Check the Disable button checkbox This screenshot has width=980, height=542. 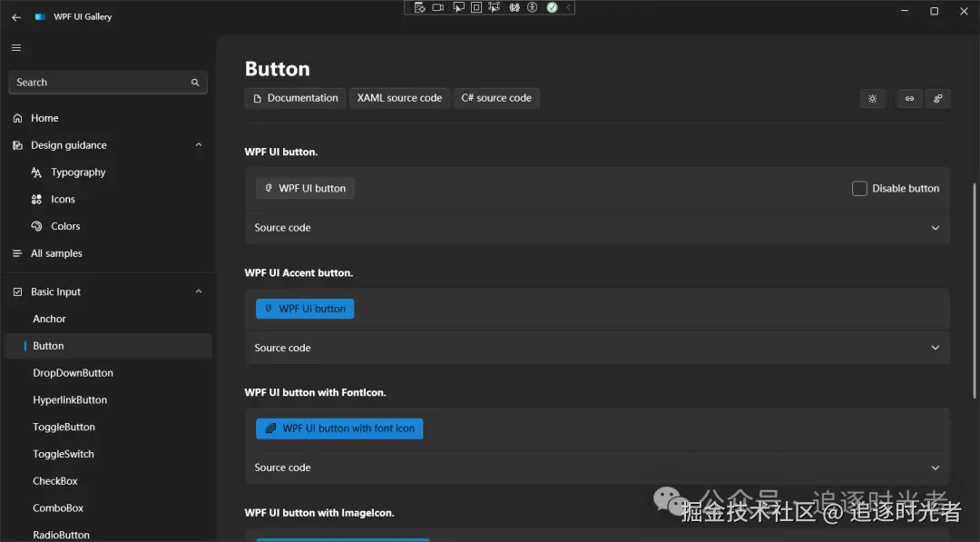point(859,189)
